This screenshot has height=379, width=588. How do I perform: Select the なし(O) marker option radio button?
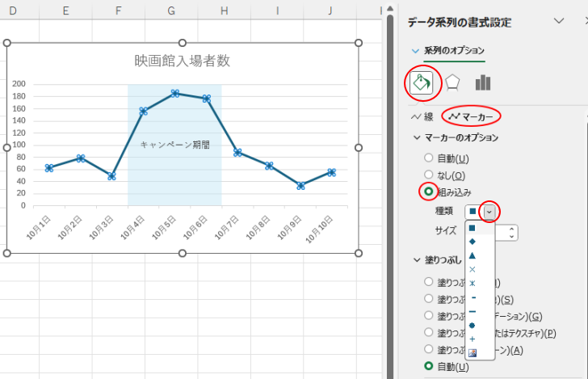pos(429,175)
